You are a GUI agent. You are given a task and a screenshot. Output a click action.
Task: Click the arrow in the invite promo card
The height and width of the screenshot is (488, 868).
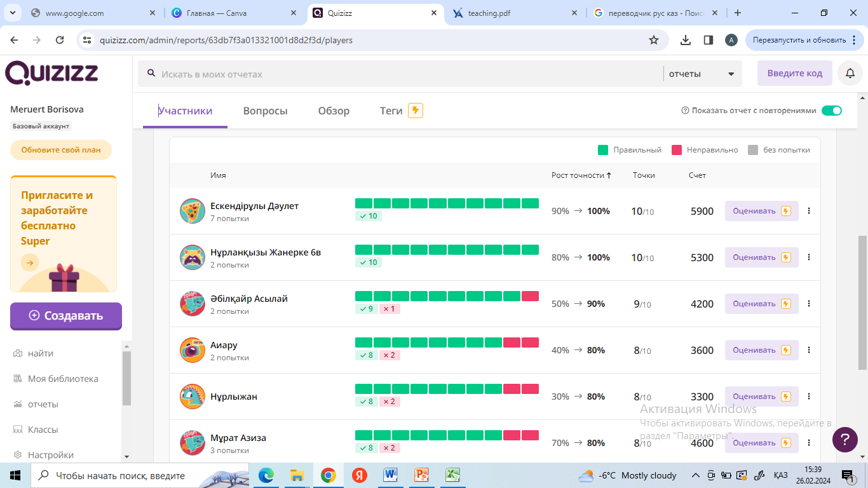click(30, 262)
